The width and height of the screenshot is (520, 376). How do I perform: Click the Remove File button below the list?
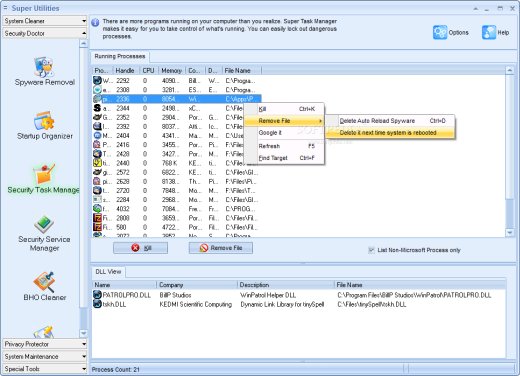221,248
